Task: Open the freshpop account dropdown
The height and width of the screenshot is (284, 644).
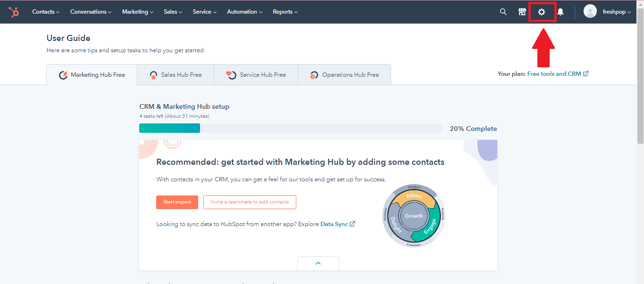Action: click(x=617, y=12)
